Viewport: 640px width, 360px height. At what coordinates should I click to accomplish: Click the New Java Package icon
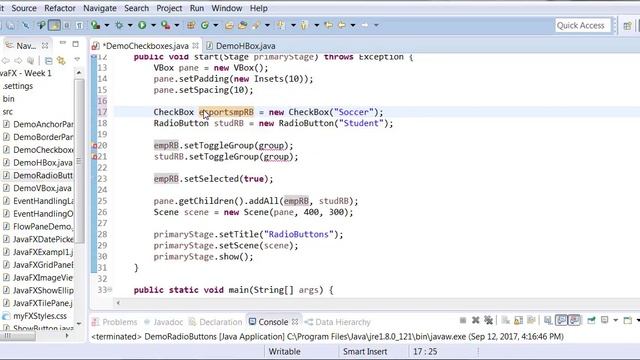(191, 25)
